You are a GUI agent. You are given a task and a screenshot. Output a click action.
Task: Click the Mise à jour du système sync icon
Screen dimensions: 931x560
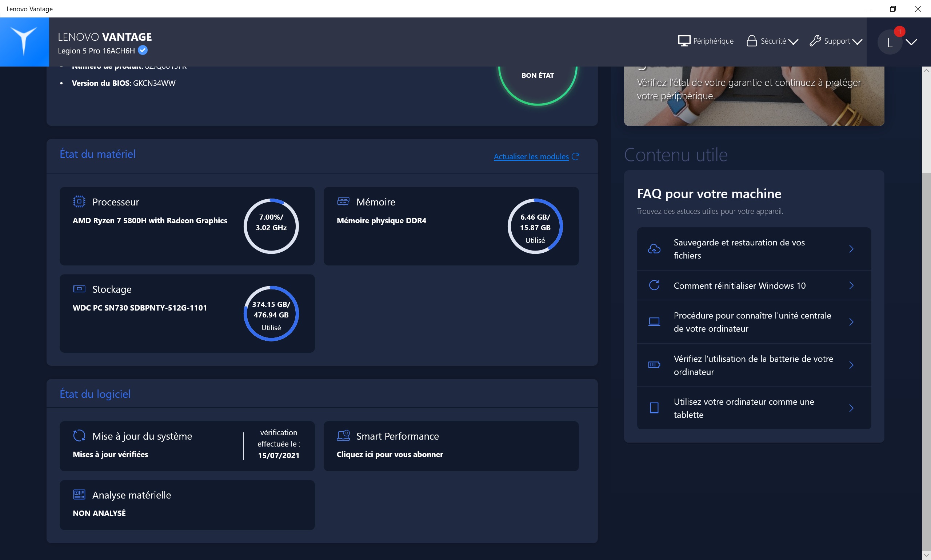(79, 436)
